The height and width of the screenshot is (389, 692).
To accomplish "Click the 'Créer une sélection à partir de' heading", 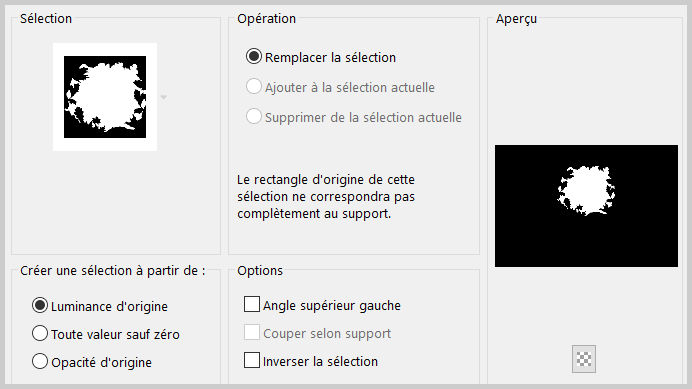I will click(113, 271).
